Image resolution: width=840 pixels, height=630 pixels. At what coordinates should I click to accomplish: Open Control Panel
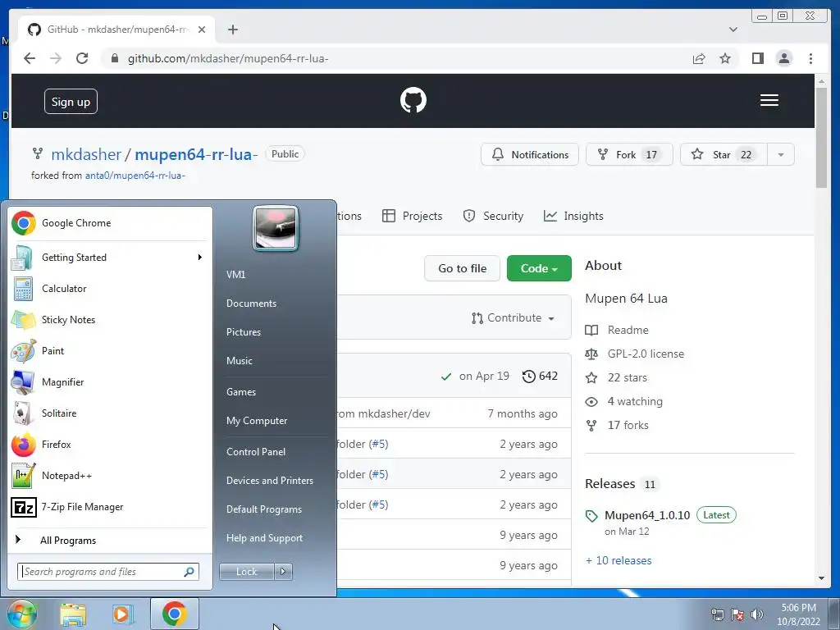click(x=256, y=452)
